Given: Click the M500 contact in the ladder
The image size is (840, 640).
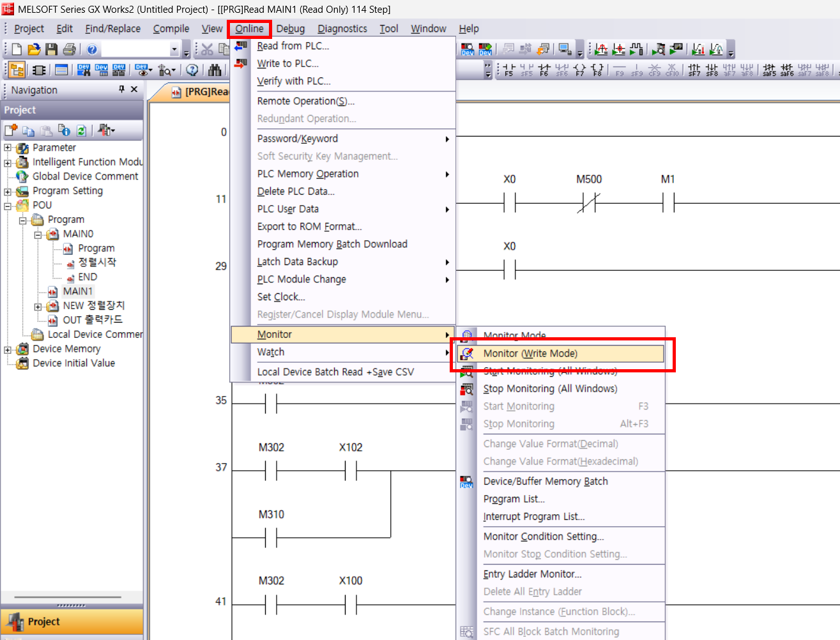Looking at the screenshot, I should [x=589, y=203].
